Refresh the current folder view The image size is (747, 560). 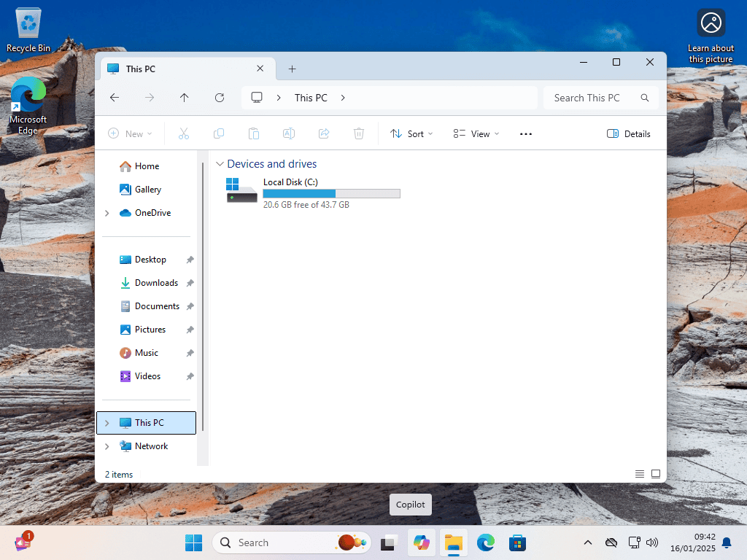coord(219,97)
